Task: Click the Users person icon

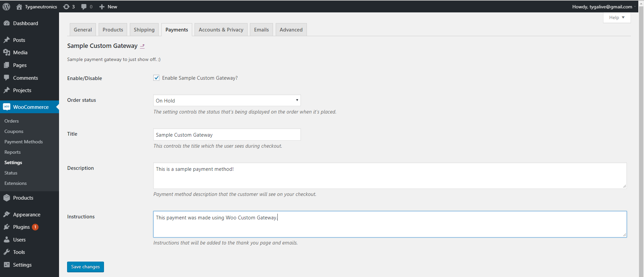Action: 7,239
